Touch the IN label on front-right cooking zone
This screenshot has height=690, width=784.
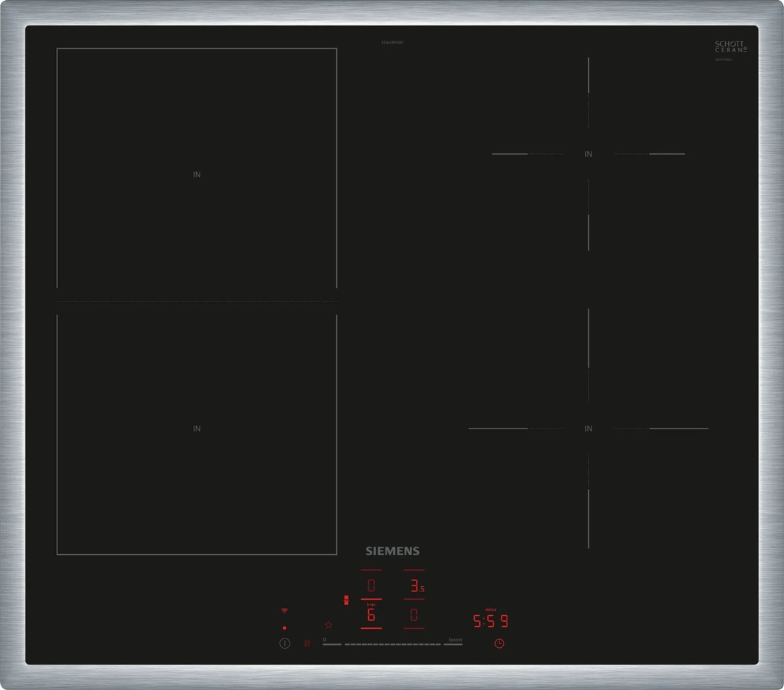click(x=588, y=429)
